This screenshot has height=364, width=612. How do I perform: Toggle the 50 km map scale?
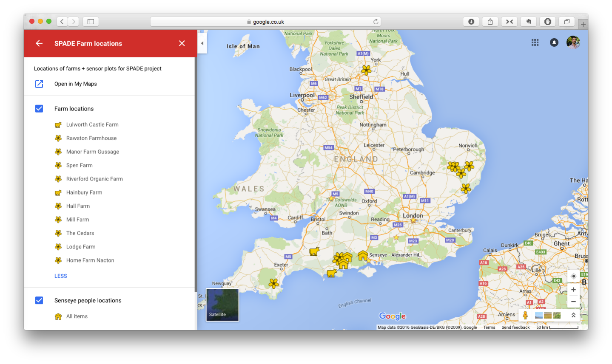click(x=557, y=327)
